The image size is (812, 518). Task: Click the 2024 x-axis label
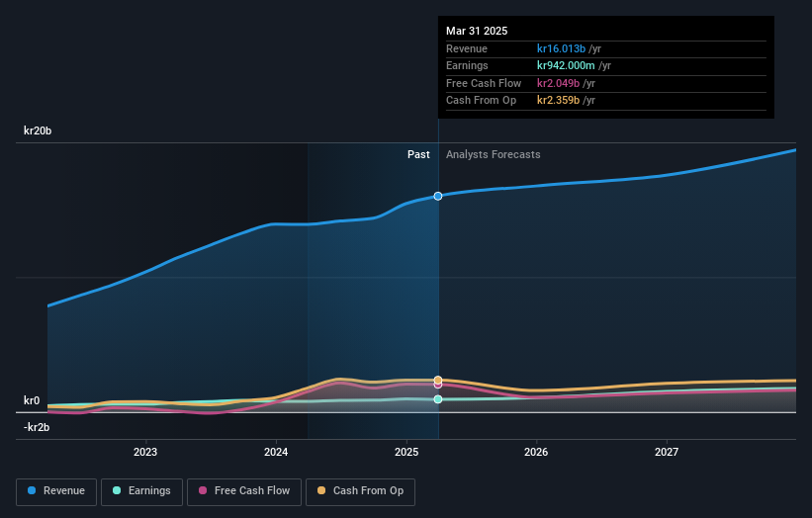click(276, 452)
